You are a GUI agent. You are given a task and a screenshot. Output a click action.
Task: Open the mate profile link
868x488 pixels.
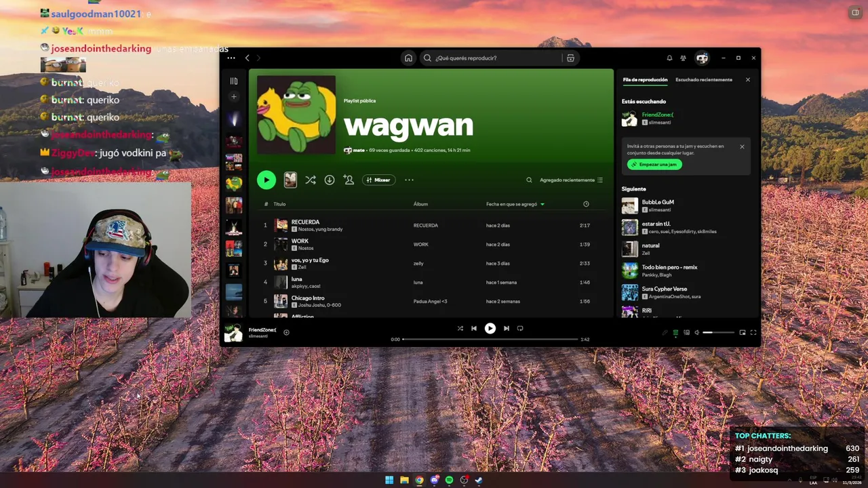(359, 150)
